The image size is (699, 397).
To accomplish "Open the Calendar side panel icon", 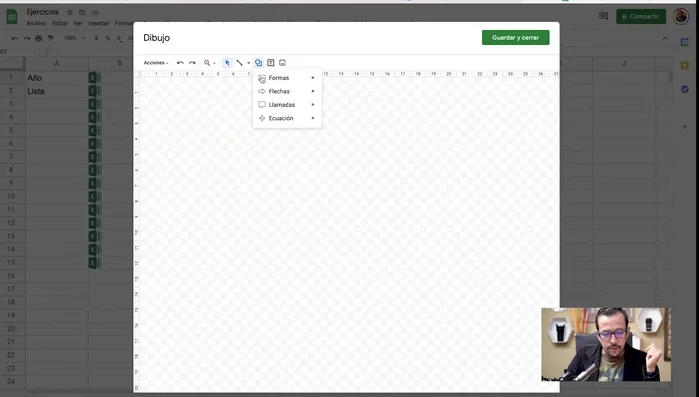I will [685, 42].
